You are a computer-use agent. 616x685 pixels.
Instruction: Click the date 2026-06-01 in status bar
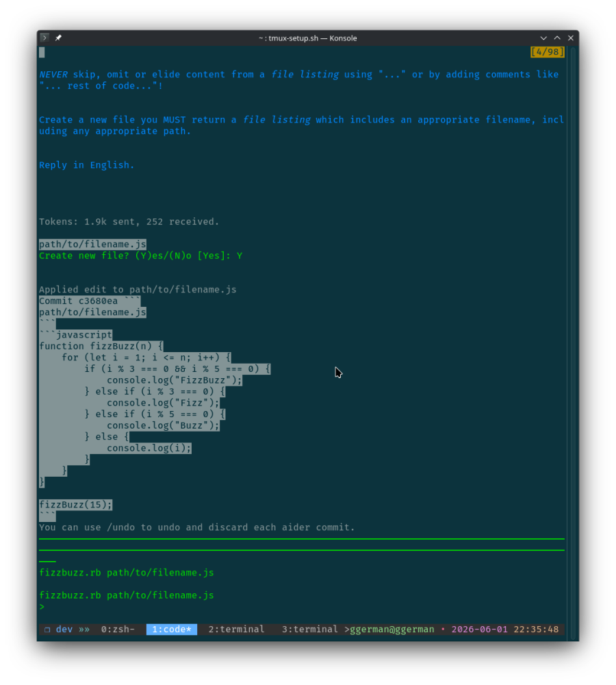coord(479,629)
